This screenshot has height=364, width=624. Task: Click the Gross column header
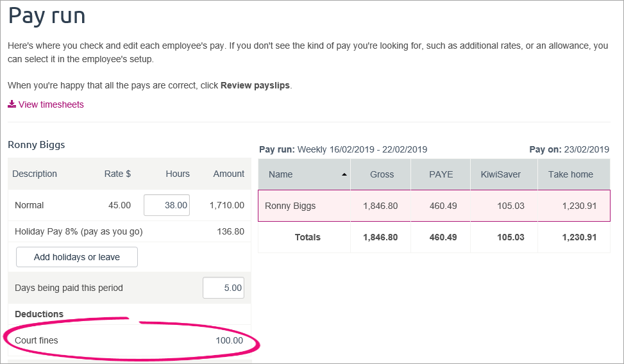pos(381,174)
